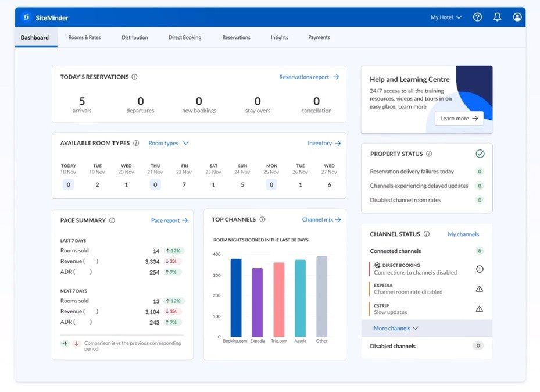The width and height of the screenshot is (540, 392).
Task: Open the Insights tab
Action: click(279, 37)
